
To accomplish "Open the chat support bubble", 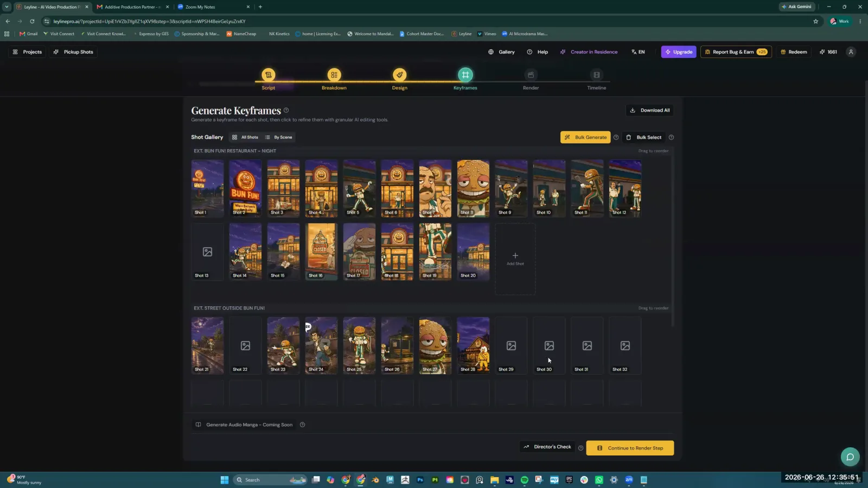I will tap(850, 457).
